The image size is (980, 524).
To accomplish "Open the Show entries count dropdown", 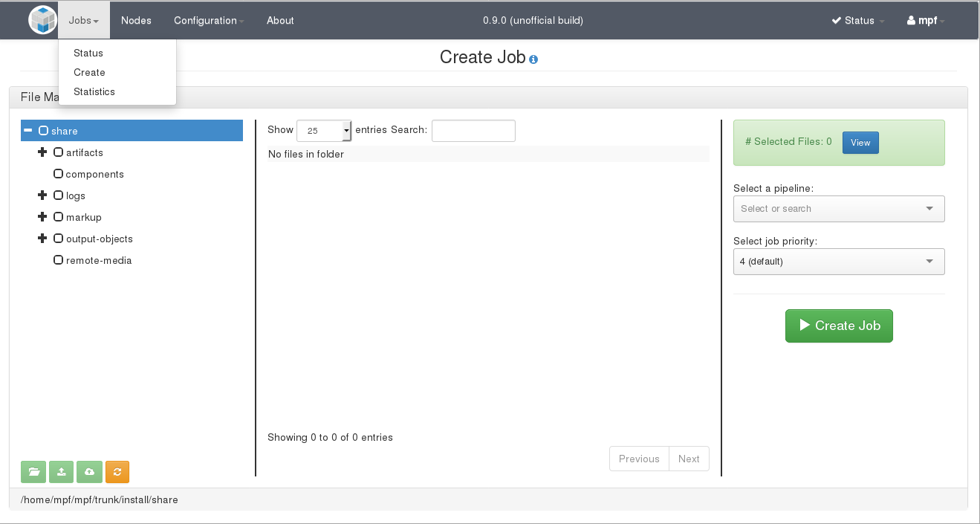I will (x=324, y=130).
